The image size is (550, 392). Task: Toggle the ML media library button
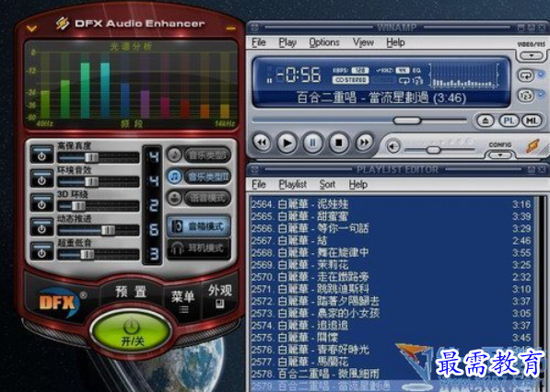coord(532,121)
